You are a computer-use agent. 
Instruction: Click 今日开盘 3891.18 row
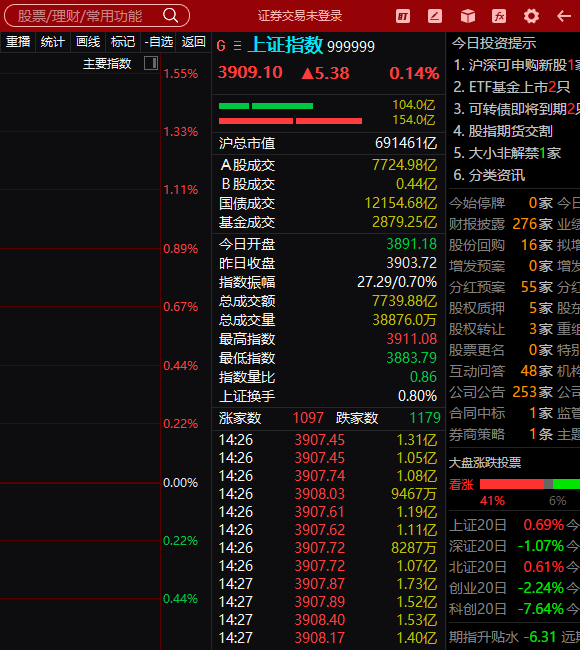(x=328, y=244)
